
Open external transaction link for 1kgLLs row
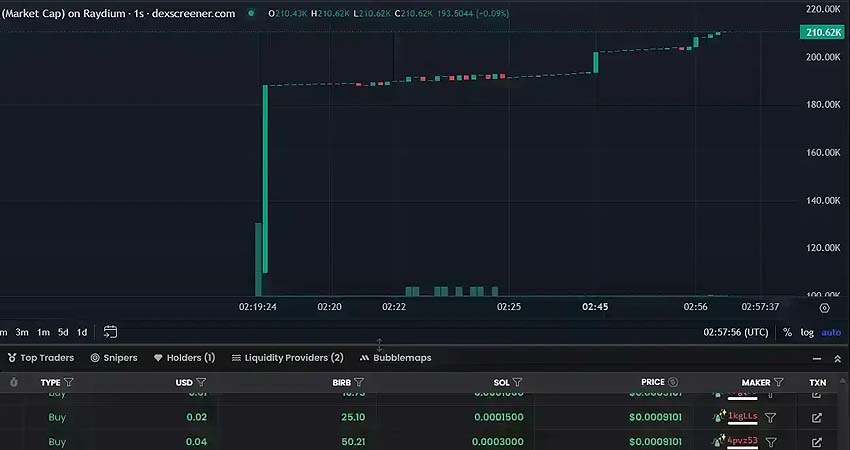(817, 417)
